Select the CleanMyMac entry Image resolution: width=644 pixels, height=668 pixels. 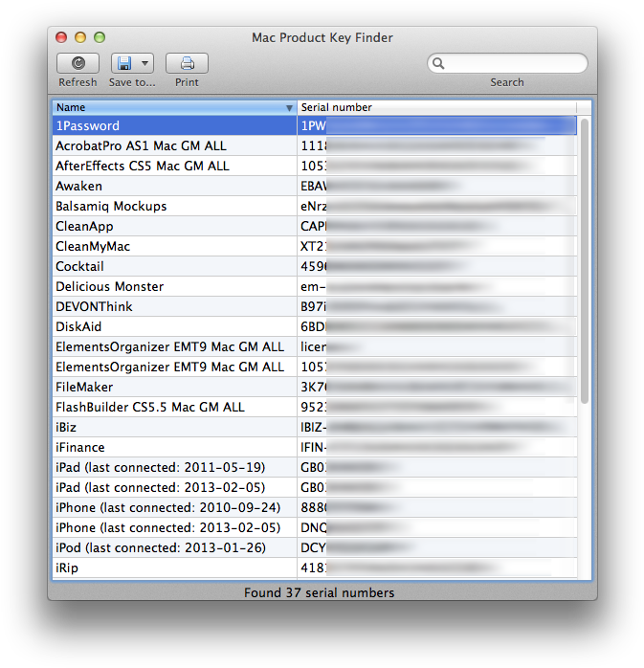(174, 246)
